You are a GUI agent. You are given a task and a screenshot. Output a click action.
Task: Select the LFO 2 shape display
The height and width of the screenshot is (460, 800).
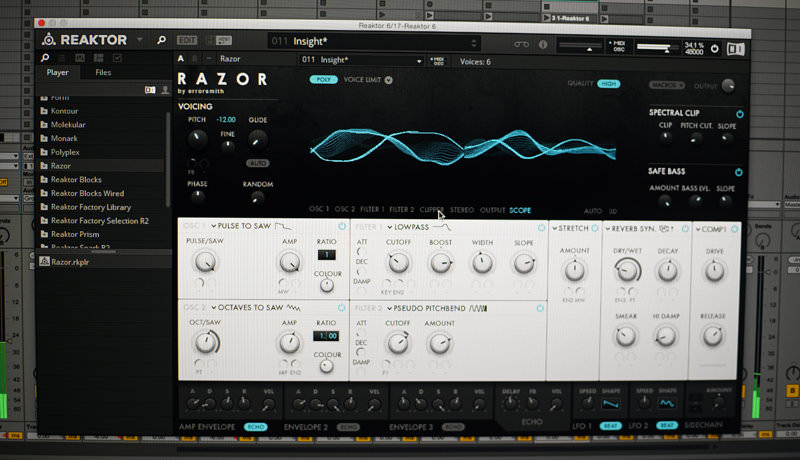[667, 403]
